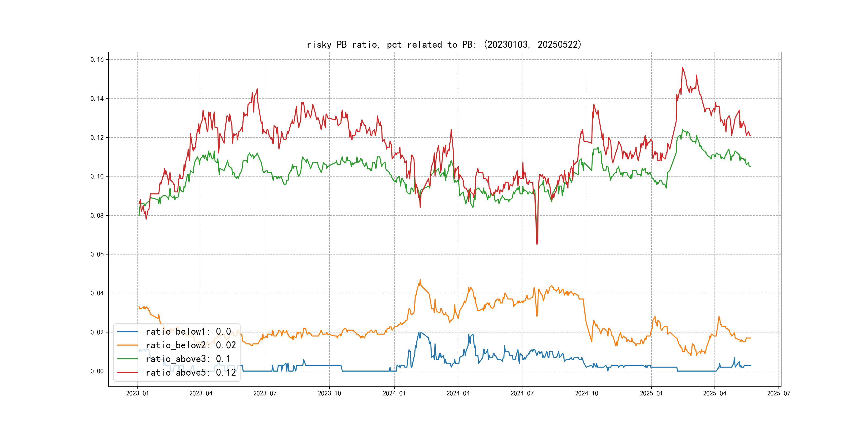This screenshot has height=434, width=868.
Task: Click the 2025-04 x-axis tick label
Action: [715, 393]
